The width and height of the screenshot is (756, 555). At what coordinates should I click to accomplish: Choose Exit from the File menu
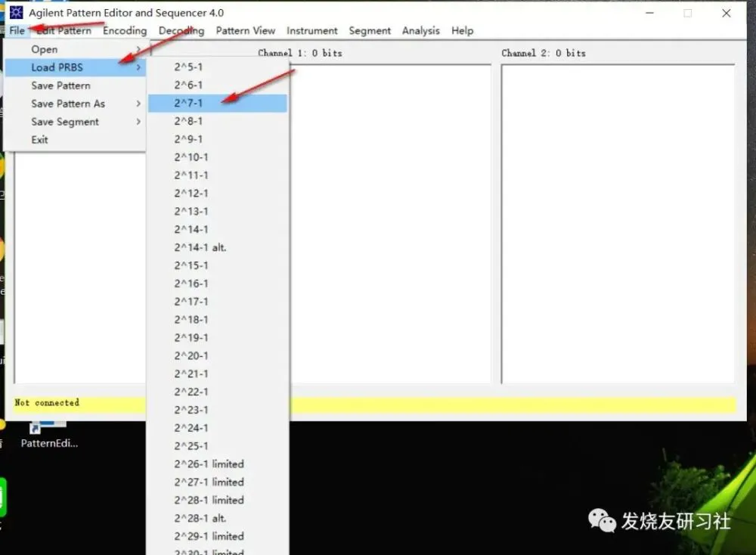click(75, 139)
